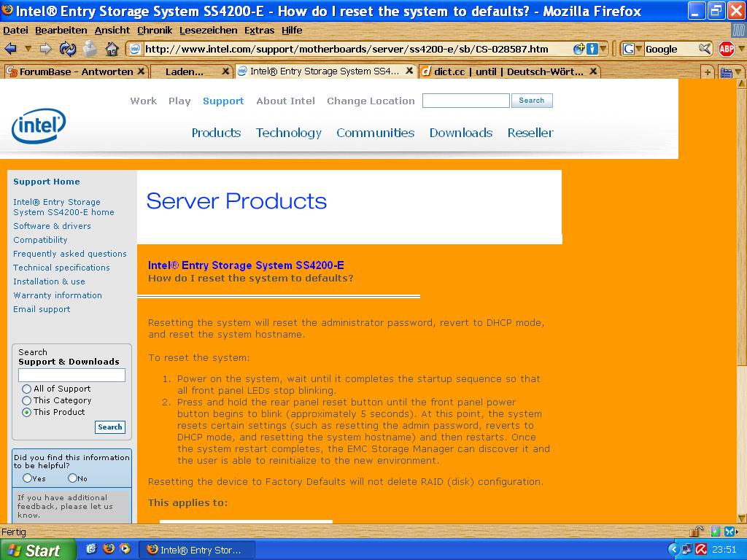Screen dimensions: 747x560
Task: Open the Datei menu
Action: tap(15, 31)
